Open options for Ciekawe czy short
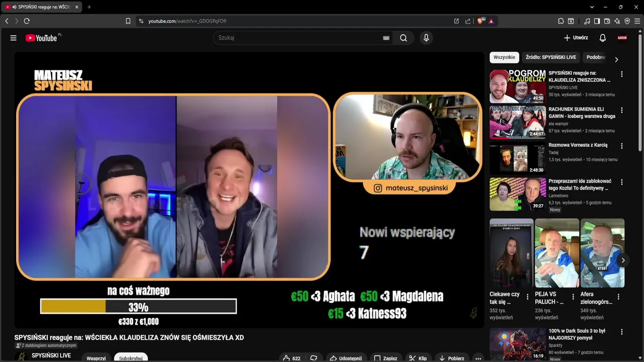The image size is (644, 362). point(527,297)
